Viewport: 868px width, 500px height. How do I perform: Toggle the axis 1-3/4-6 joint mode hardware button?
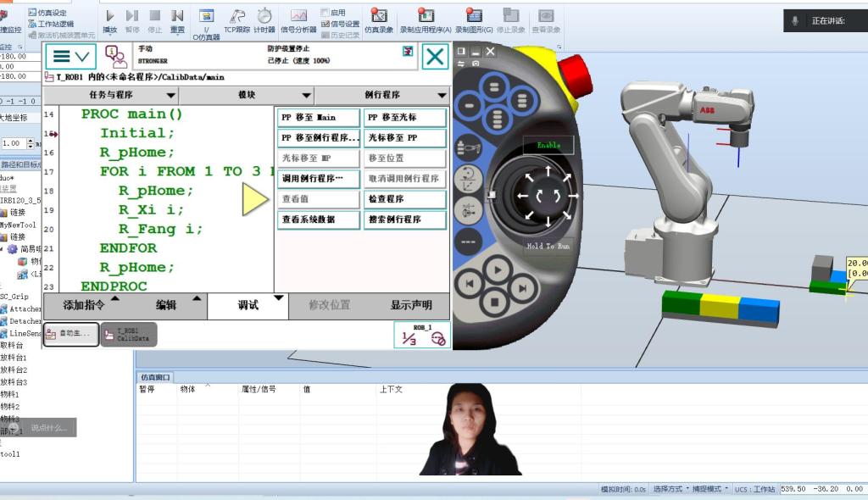tap(468, 210)
